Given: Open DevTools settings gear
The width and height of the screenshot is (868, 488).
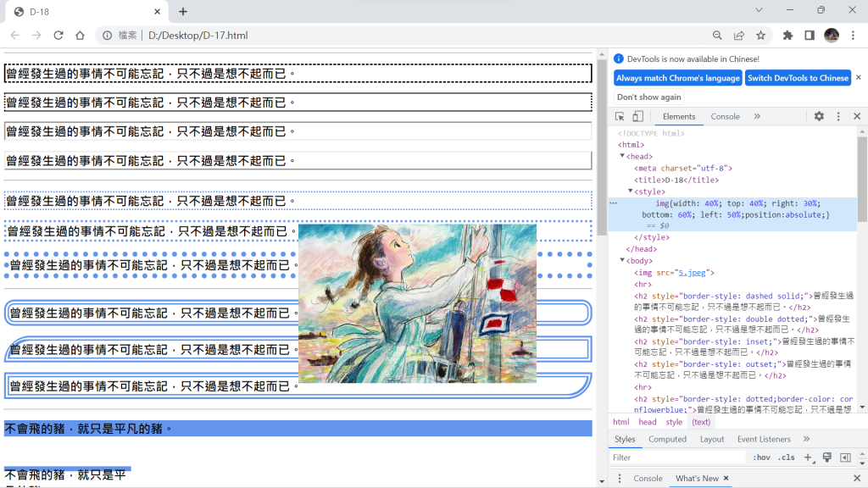Looking at the screenshot, I should pyautogui.click(x=819, y=116).
